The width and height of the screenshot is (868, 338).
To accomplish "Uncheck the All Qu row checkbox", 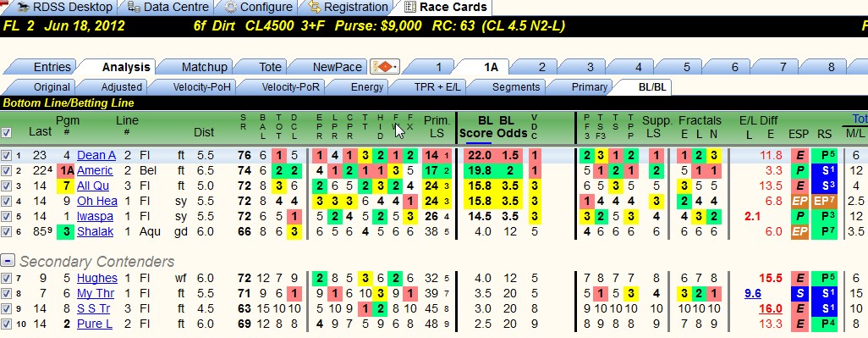I will pyautogui.click(x=6, y=186).
